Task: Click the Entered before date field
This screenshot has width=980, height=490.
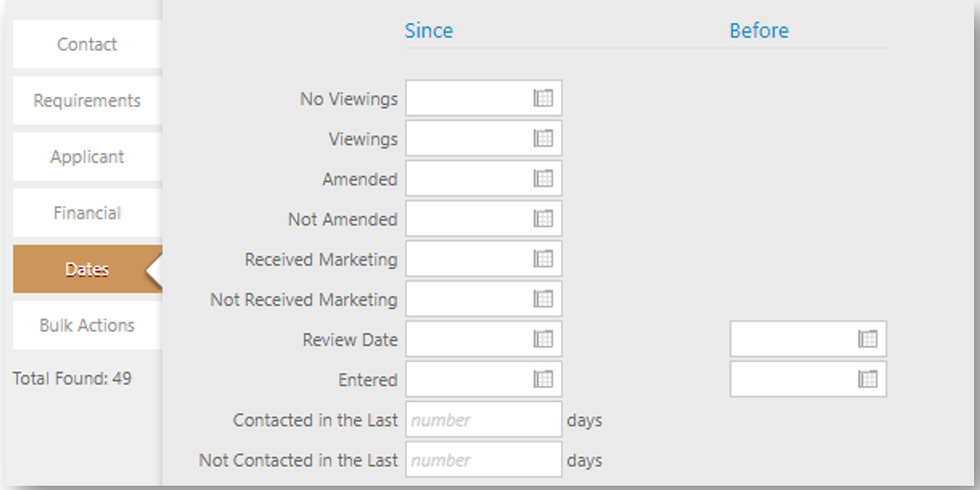Action: point(792,379)
